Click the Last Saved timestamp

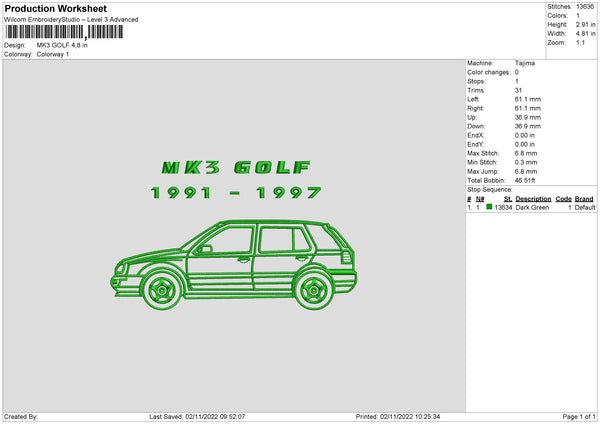tap(197, 417)
